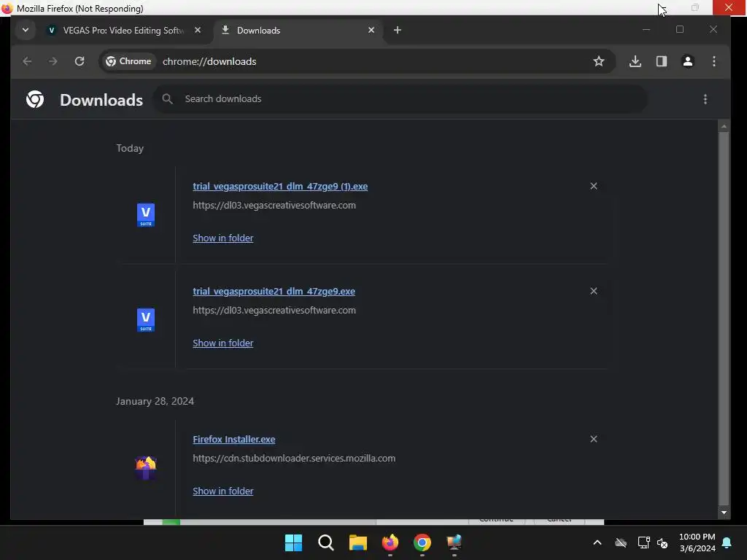Open Chrome's three-dot main menu
This screenshot has width=747, height=560.
click(713, 61)
